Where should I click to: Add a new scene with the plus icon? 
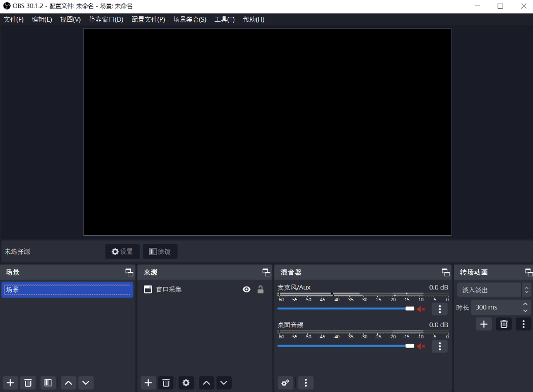click(x=10, y=383)
